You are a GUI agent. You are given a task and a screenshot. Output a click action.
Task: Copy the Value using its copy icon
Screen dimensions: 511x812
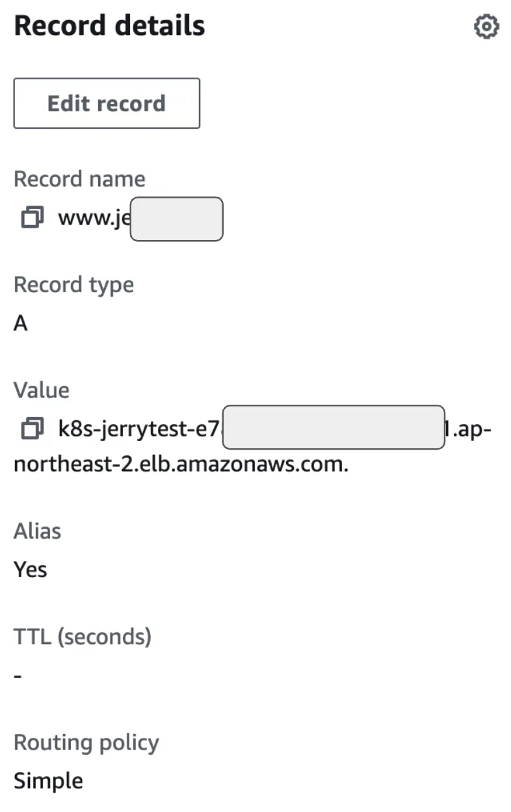coord(31,429)
